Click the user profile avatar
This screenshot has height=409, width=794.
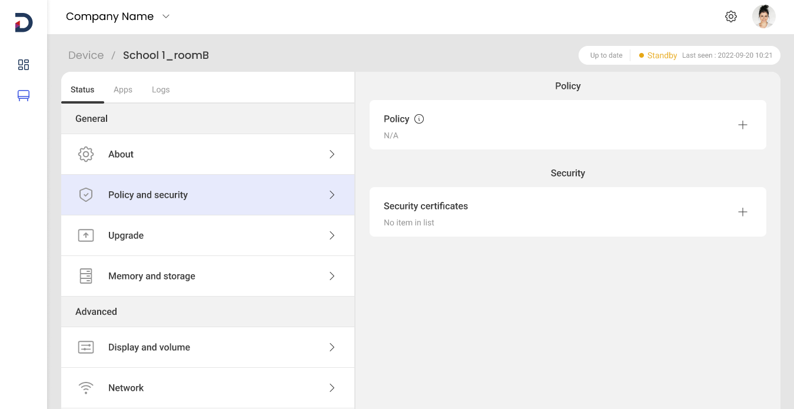tap(764, 16)
